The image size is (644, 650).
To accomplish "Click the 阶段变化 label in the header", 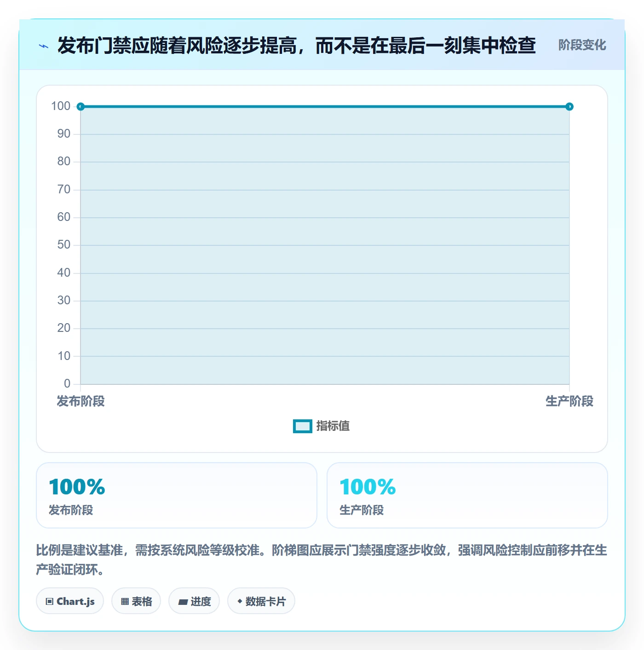I will click(x=582, y=45).
